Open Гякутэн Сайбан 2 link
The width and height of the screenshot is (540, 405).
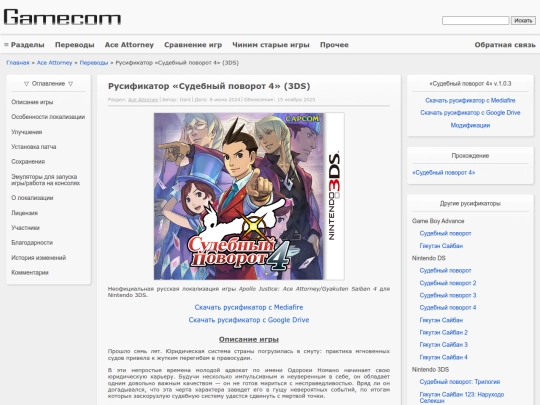[x=444, y=332]
